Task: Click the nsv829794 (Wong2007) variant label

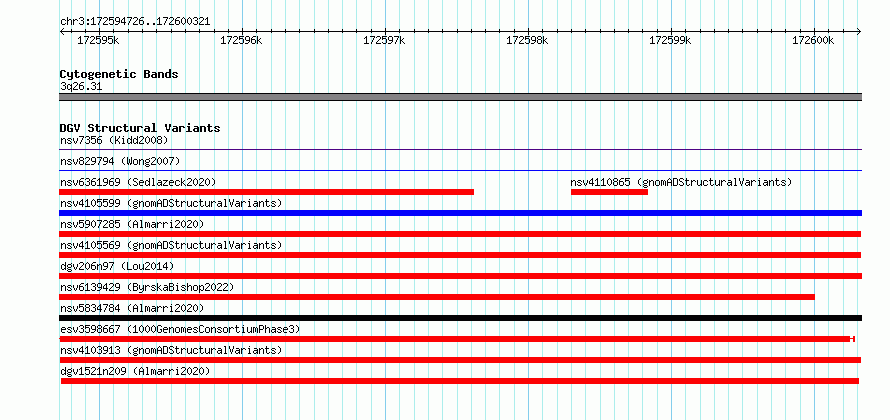Action: [x=120, y=161]
